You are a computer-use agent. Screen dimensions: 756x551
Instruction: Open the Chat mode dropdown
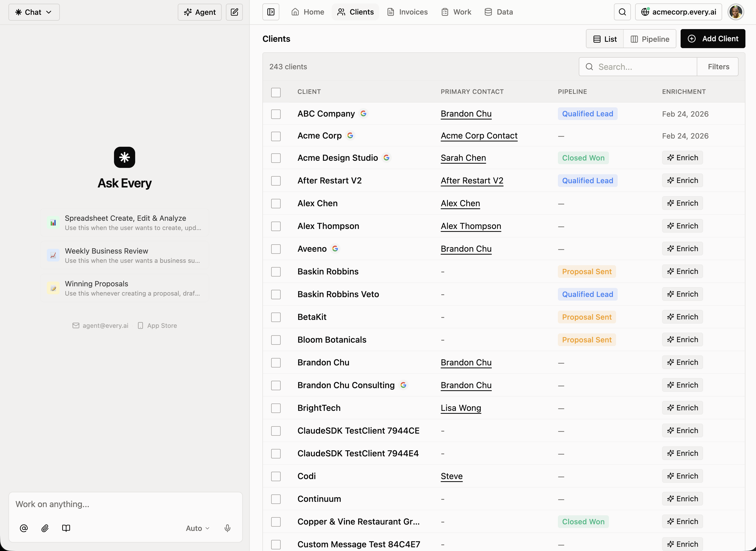34,12
